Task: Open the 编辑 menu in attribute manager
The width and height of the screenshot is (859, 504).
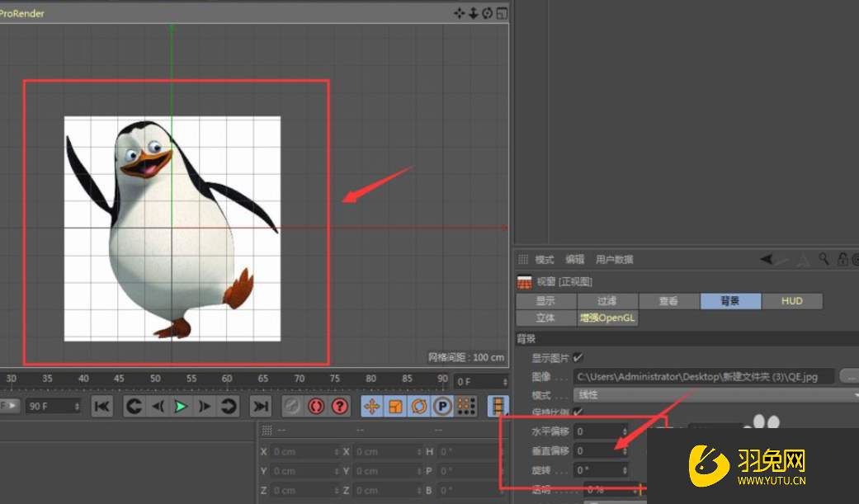Action: pyautogui.click(x=575, y=259)
